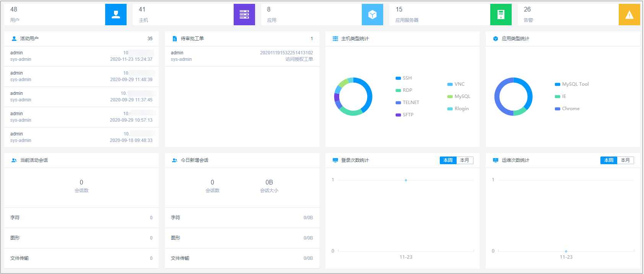Click the RDP legend color swatch
644x274 pixels.
[398, 91]
